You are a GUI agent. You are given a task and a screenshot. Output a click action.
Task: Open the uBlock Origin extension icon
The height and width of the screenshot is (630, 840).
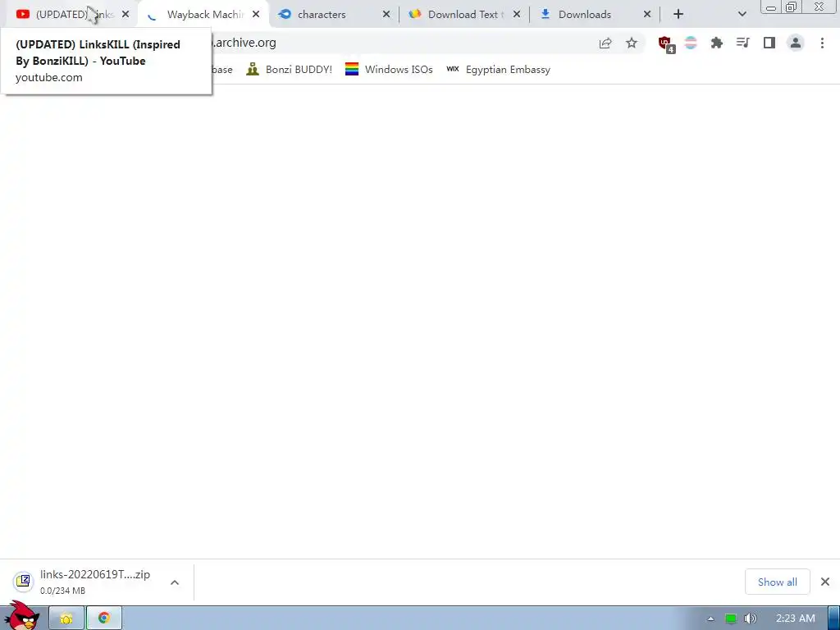(666, 44)
